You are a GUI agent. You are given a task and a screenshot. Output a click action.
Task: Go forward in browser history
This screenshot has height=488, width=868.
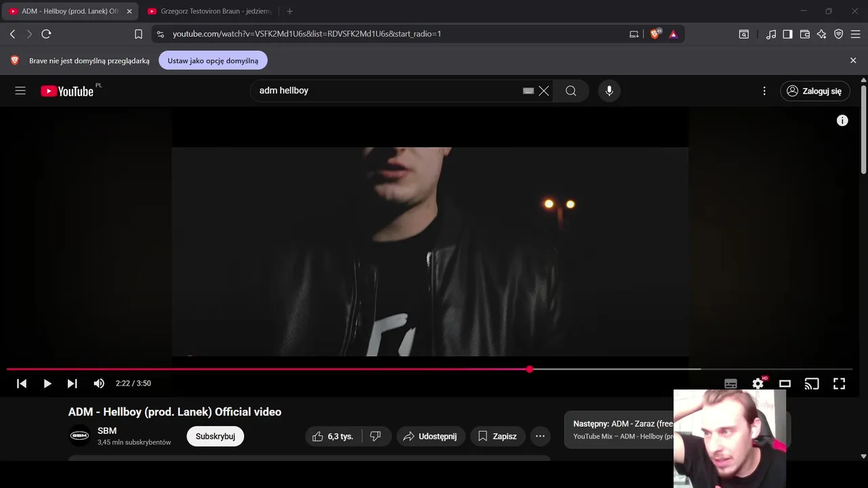tap(29, 34)
